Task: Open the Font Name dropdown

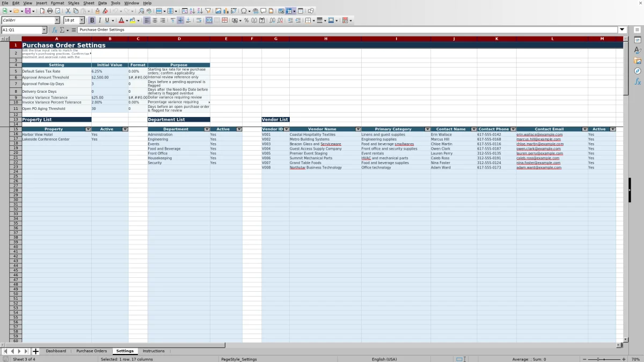Action: [x=57, y=20]
